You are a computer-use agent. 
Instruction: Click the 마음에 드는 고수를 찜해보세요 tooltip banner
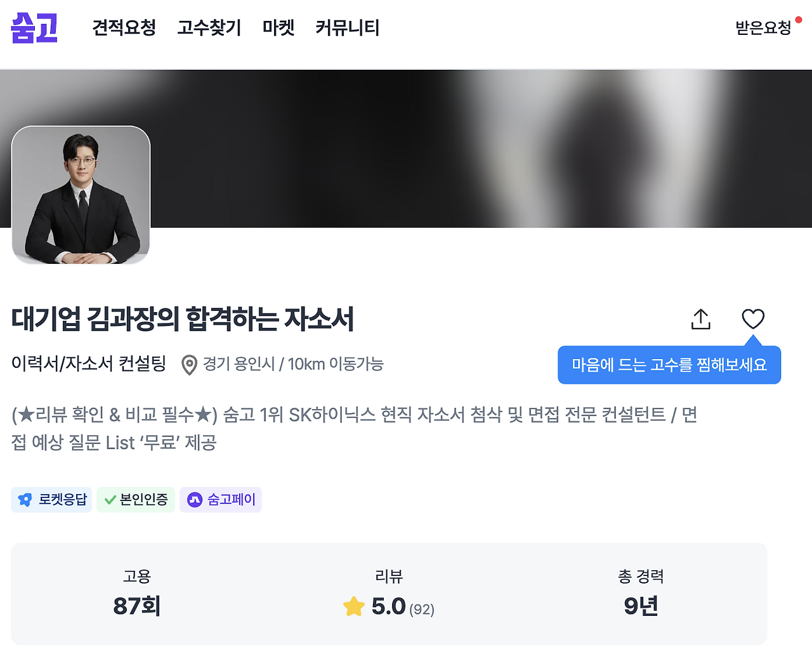(x=669, y=365)
